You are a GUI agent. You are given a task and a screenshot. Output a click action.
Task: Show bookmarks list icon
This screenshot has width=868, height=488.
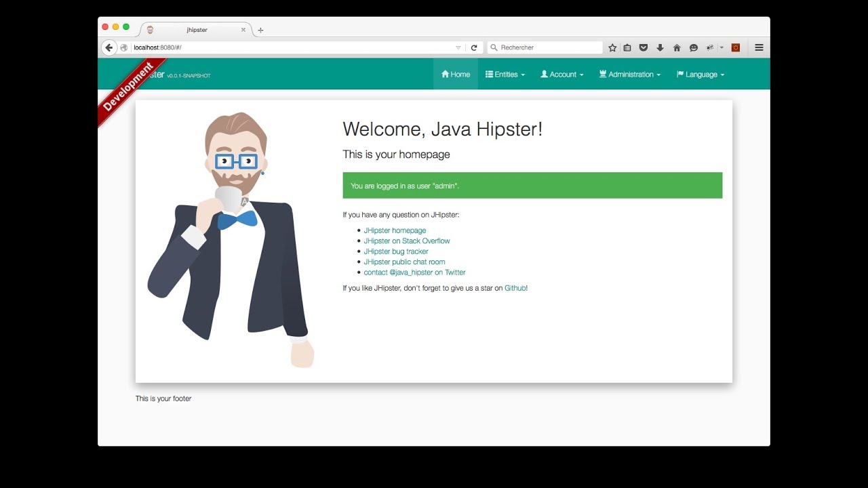tap(627, 47)
